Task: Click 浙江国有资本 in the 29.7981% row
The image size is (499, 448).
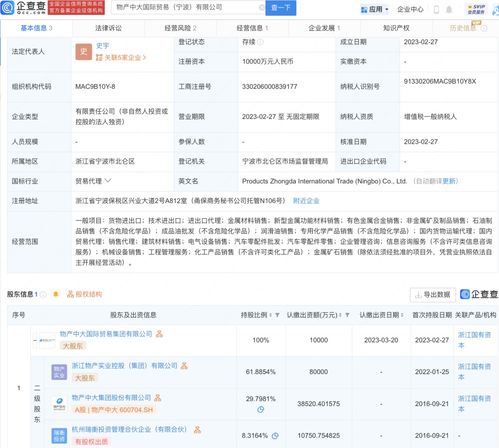Action: pos(474,404)
